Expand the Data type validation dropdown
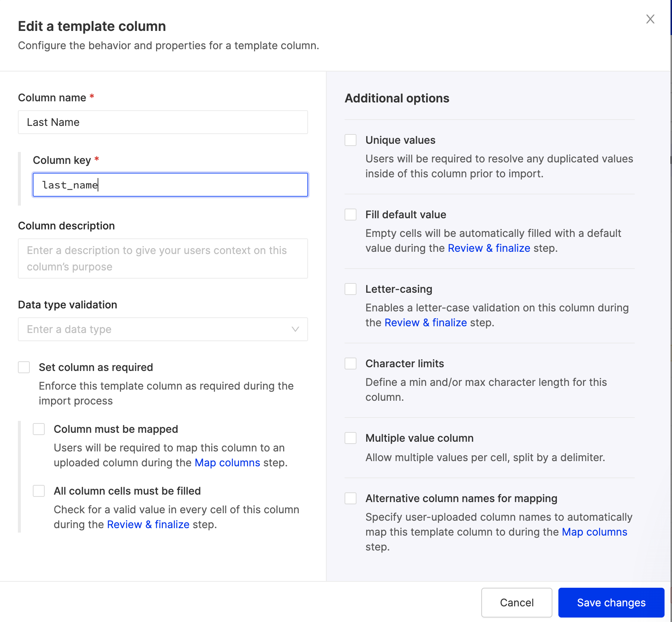 coord(163,329)
